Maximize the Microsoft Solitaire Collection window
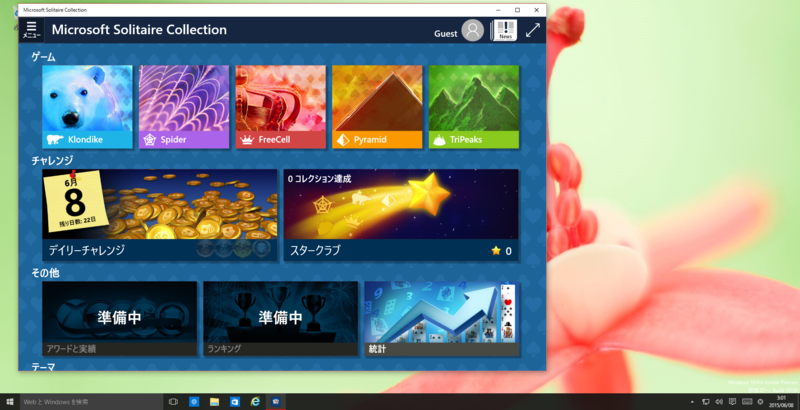 pos(517,10)
